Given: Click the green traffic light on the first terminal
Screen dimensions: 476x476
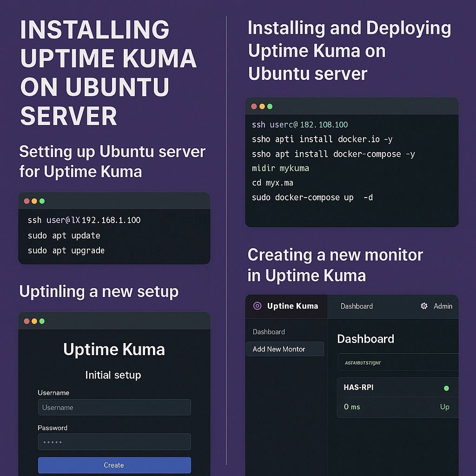Looking at the screenshot, I should click(42, 201).
